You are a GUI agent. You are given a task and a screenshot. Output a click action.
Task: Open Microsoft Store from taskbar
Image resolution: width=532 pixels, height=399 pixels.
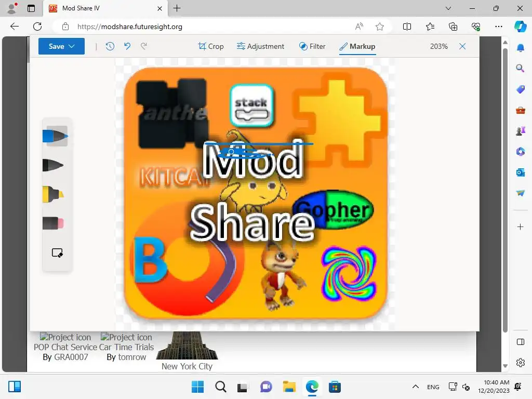click(335, 387)
